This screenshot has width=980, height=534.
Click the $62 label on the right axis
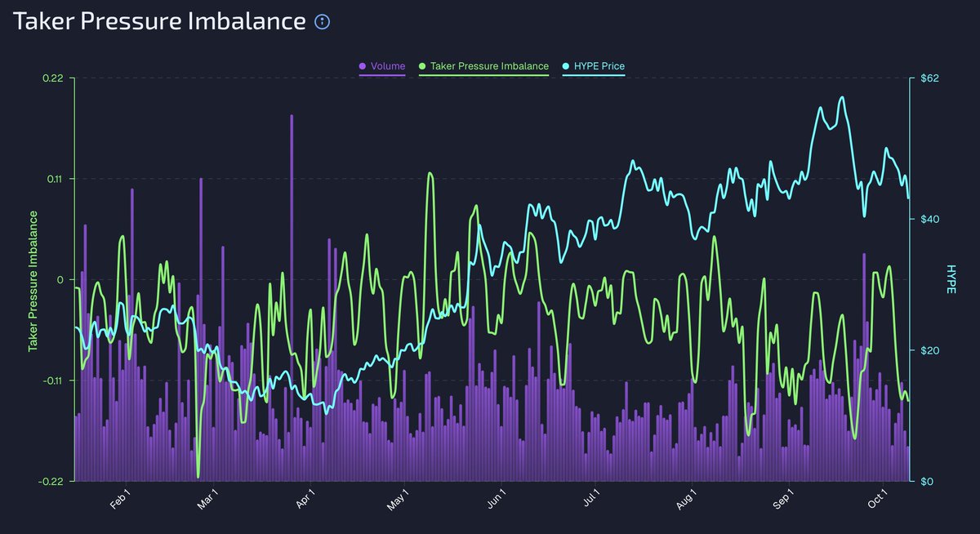point(930,78)
